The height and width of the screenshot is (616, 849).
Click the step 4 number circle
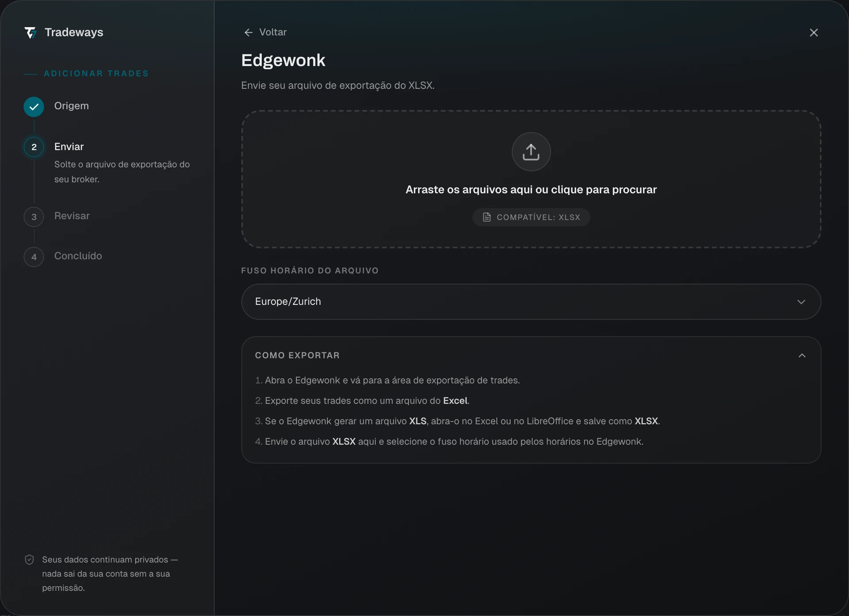34,257
